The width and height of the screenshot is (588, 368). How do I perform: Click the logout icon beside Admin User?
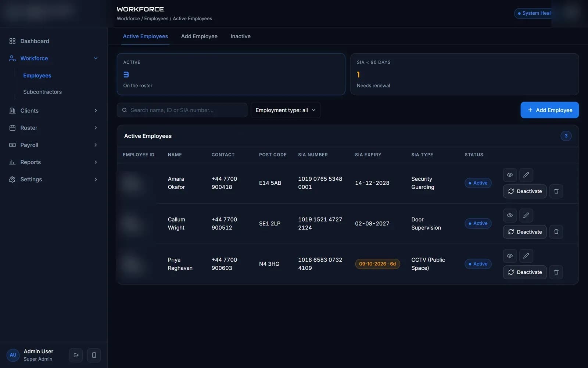pos(76,355)
